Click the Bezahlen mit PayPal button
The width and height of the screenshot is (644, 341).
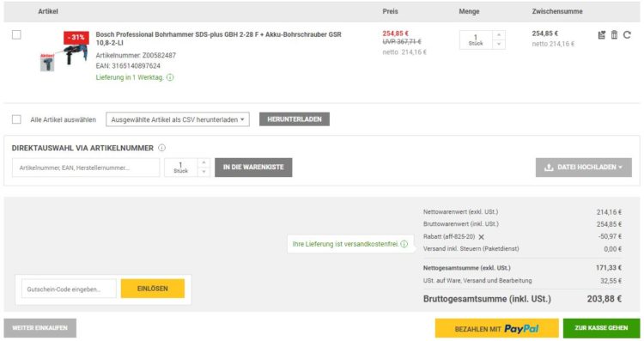point(496,329)
